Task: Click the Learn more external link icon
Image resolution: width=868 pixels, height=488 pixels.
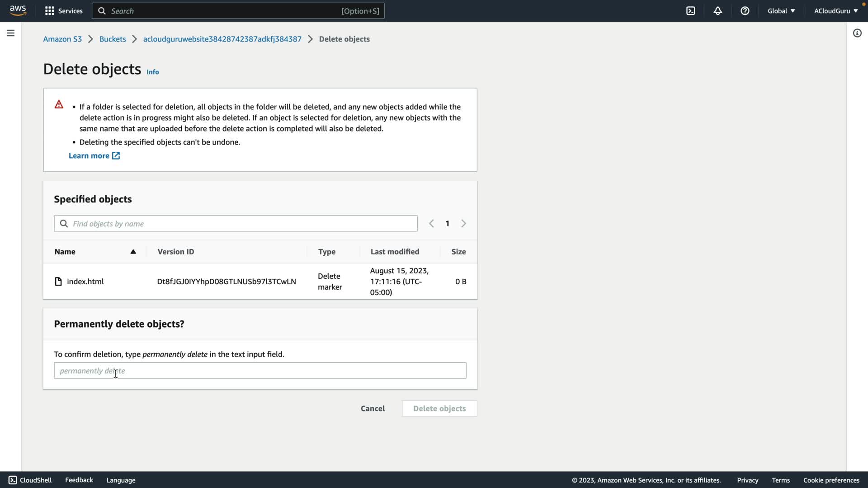Action: (116, 155)
